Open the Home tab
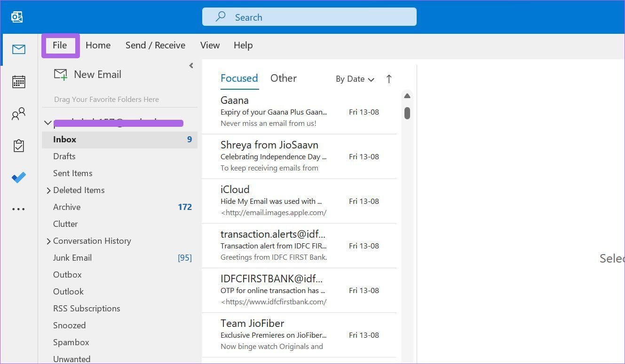The width and height of the screenshot is (625, 364). tap(98, 45)
